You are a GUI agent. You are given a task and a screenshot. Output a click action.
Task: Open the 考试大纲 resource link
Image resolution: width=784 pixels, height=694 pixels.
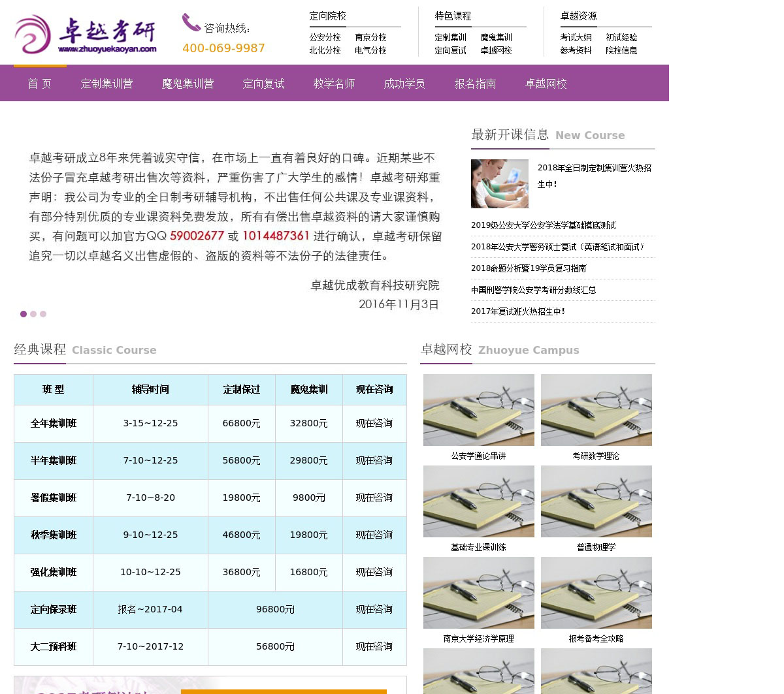pos(576,38)
